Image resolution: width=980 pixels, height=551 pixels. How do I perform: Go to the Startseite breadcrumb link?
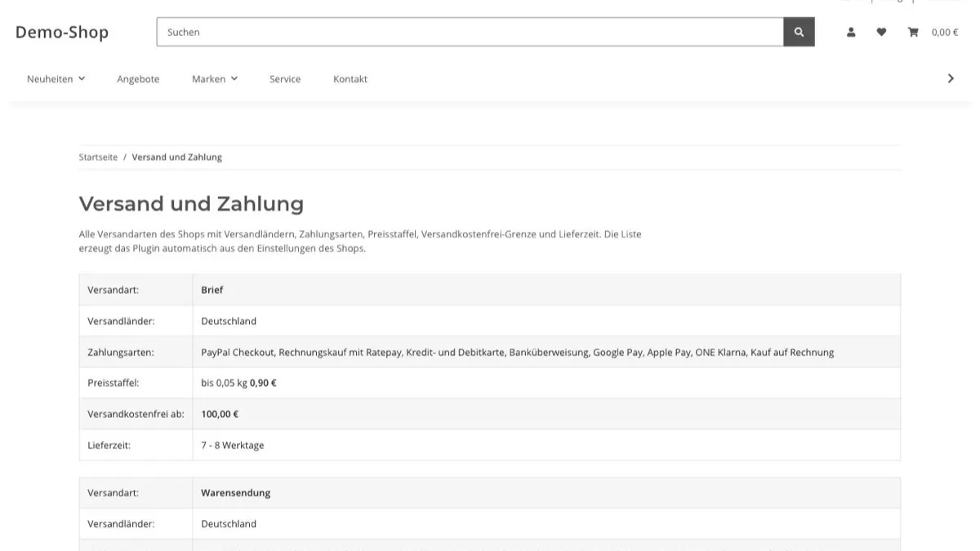point(98,157)
